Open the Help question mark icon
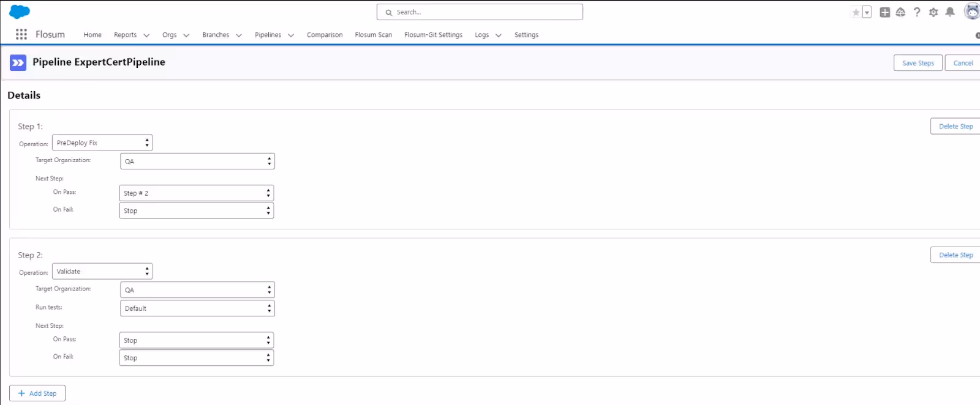The height and width of the screenshot is (405, 980). click(917, 12)
